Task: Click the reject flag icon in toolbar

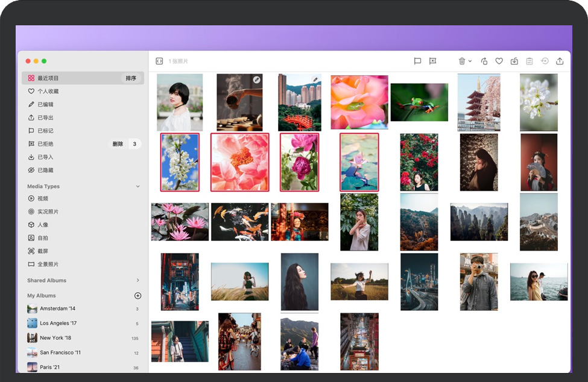Action: point(432,61)
